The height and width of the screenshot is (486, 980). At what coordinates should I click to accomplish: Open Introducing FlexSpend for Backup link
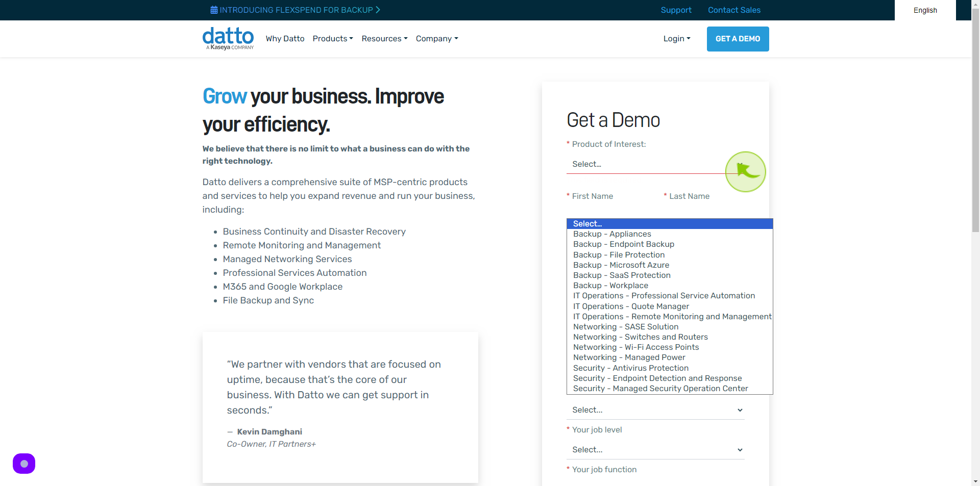[x=300, y=10]
